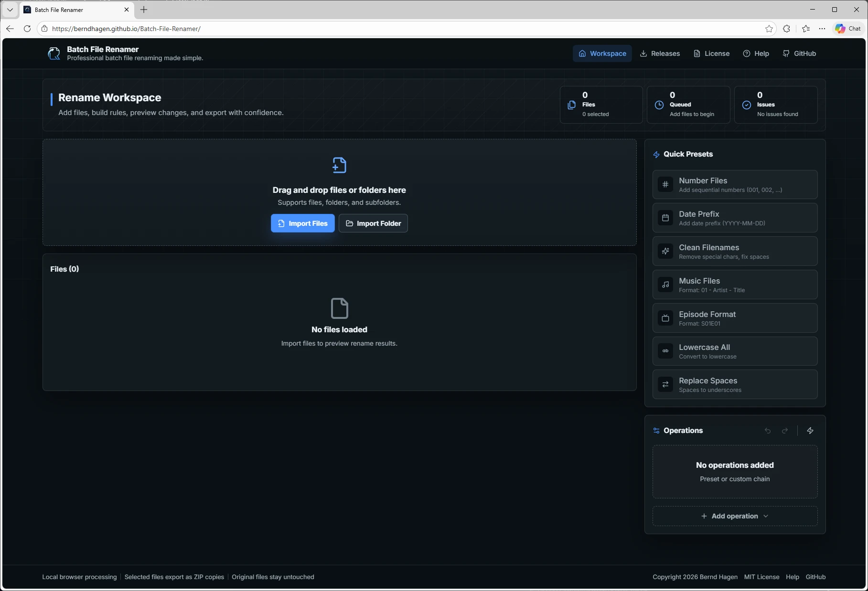Viewport: 868px width, 591px height.
Task: Click the Music Files note icon
Action: pyautogui.click(x=665, y=285)
